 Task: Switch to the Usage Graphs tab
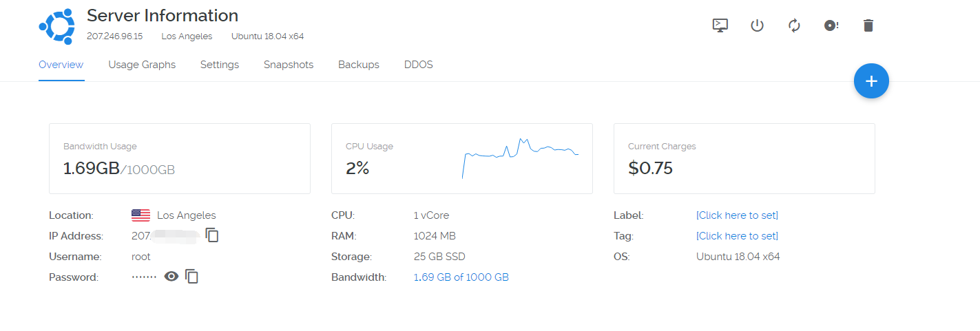point(142,65)
